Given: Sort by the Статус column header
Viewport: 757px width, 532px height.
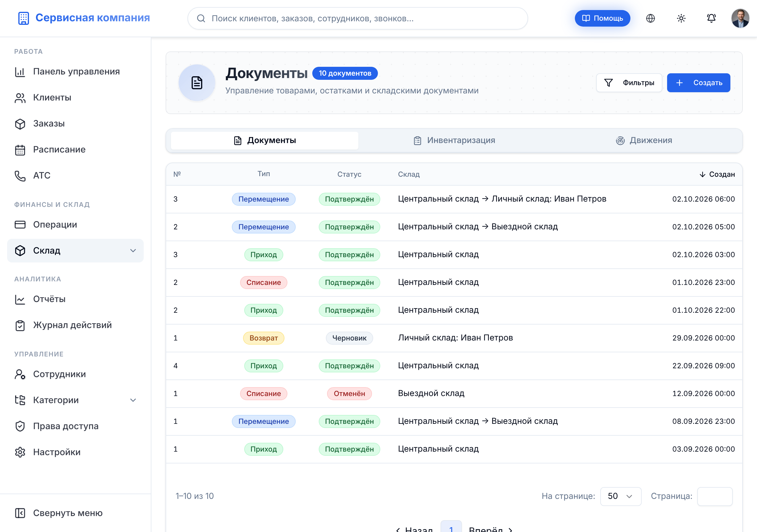Looking at the screenshot, I should [x=349, y=174].
